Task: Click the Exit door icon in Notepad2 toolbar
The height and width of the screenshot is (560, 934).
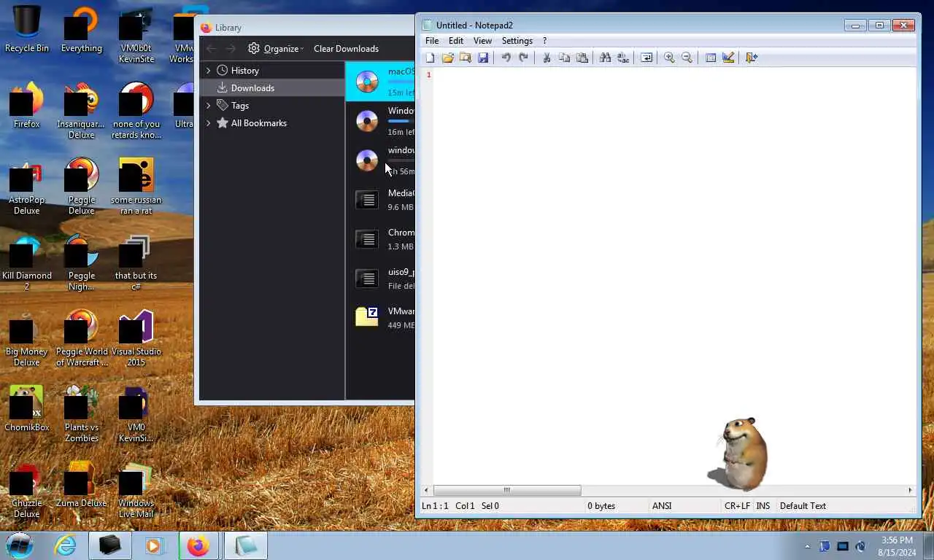Action: pyautogui.click(x=751, y=58)
